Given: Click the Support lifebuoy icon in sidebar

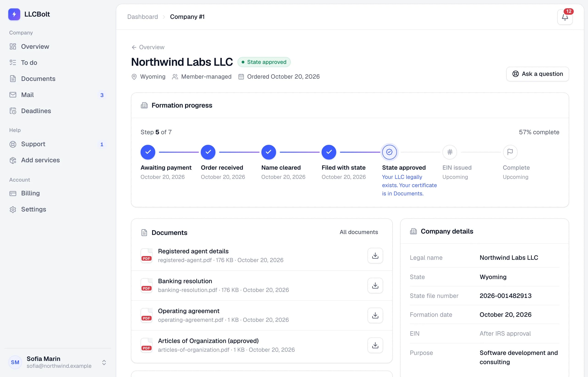Looking at the screenshot, I should pyautogui.click(x=13, y=144).
